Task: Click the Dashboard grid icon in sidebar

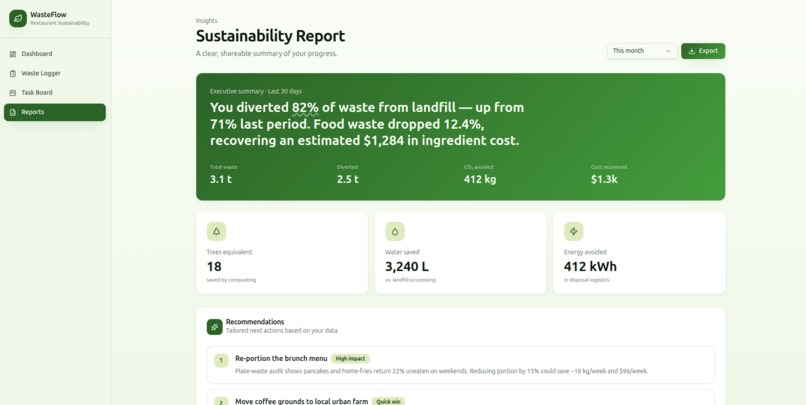Action: click(13, 54)
